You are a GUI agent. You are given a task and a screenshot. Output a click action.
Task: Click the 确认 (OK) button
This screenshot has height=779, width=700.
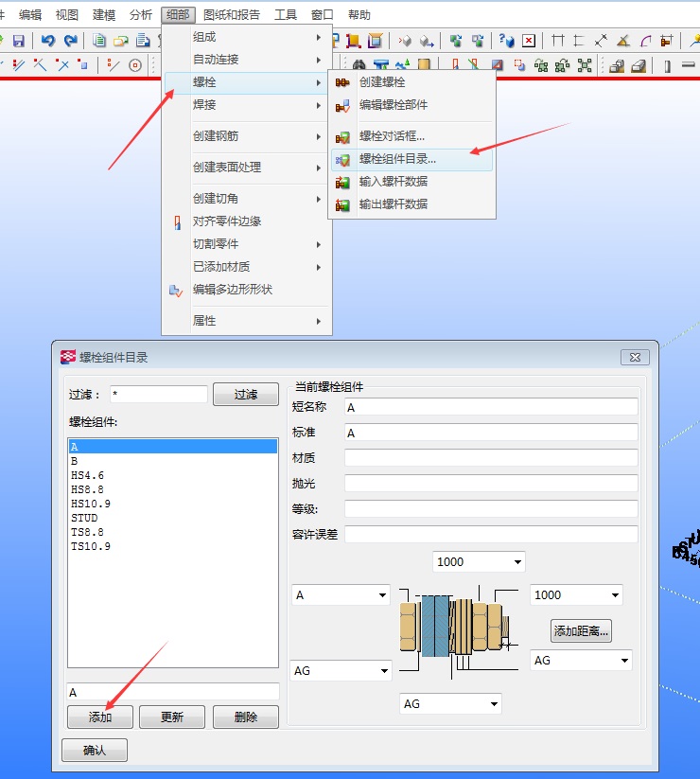[x=95, y=751]
